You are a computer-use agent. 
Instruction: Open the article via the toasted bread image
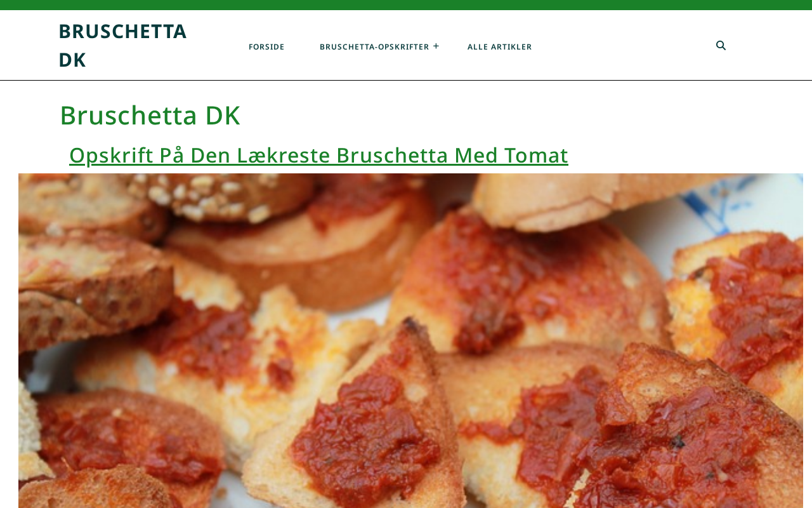coord(410,340)
